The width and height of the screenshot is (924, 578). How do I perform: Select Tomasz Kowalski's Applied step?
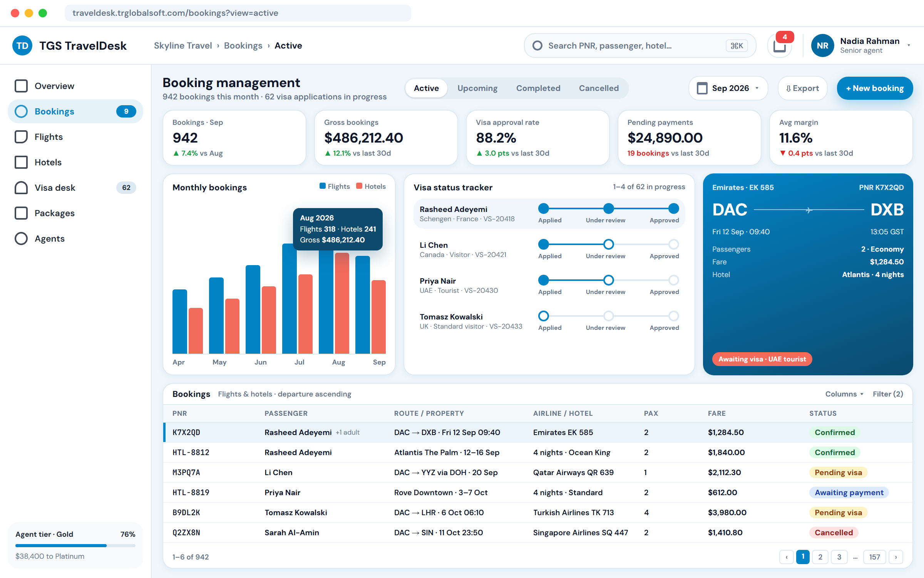(x=544, y=316)
